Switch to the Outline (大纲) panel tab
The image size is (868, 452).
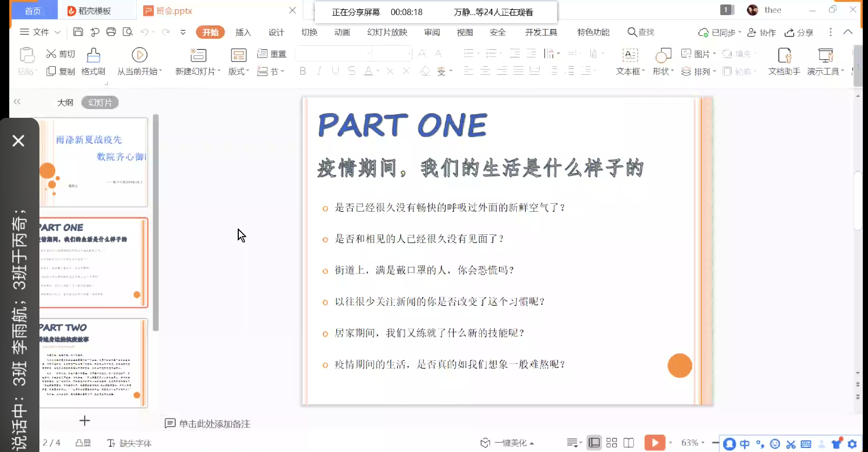point(65,103)
